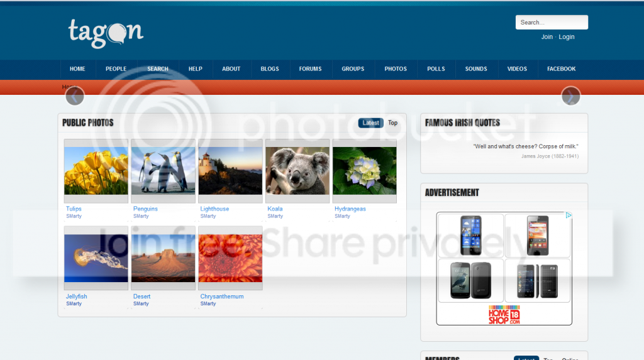This screenshot has height=360, width=644.
Task: Open the FORUMS menu item
Action: 310,69
